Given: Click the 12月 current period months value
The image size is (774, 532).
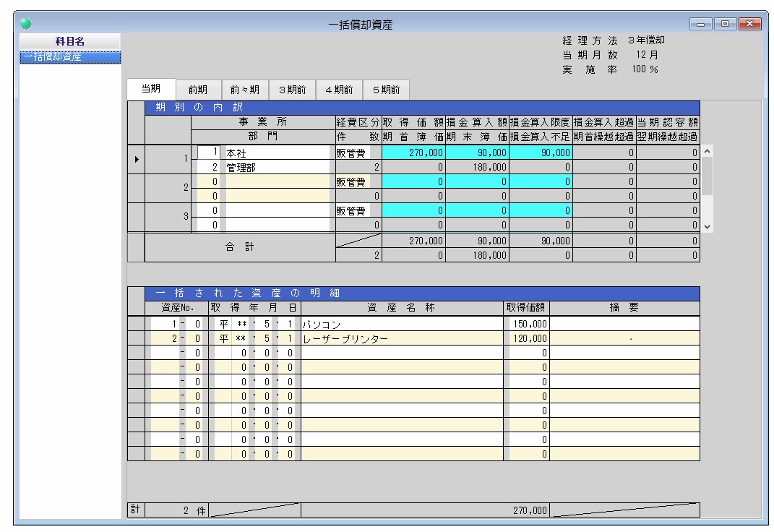Looking at the screenshot, I should point(647,55).
